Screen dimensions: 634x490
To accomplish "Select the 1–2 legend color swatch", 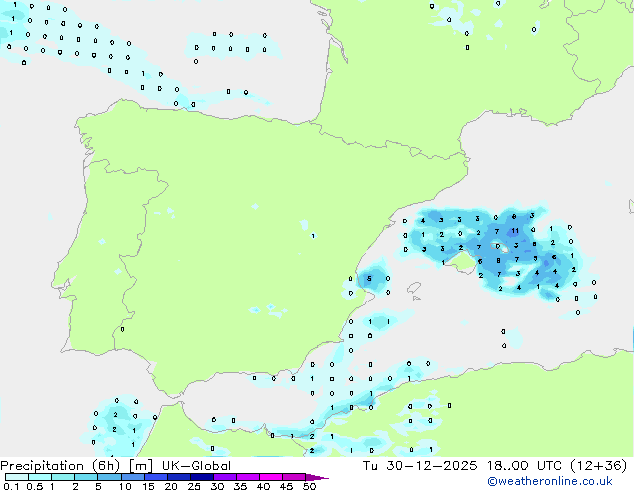I will tap(63, 477).
